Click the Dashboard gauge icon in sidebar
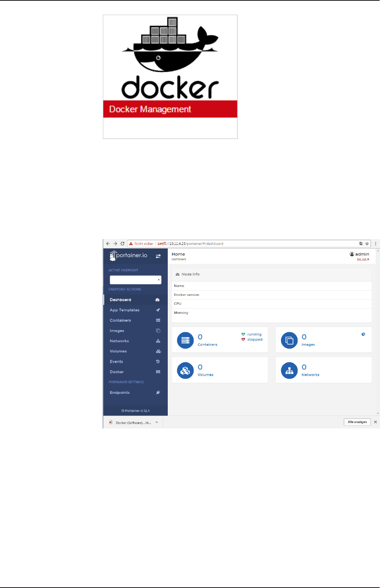This screenshot has width=380, height=588. coord(158,300)
